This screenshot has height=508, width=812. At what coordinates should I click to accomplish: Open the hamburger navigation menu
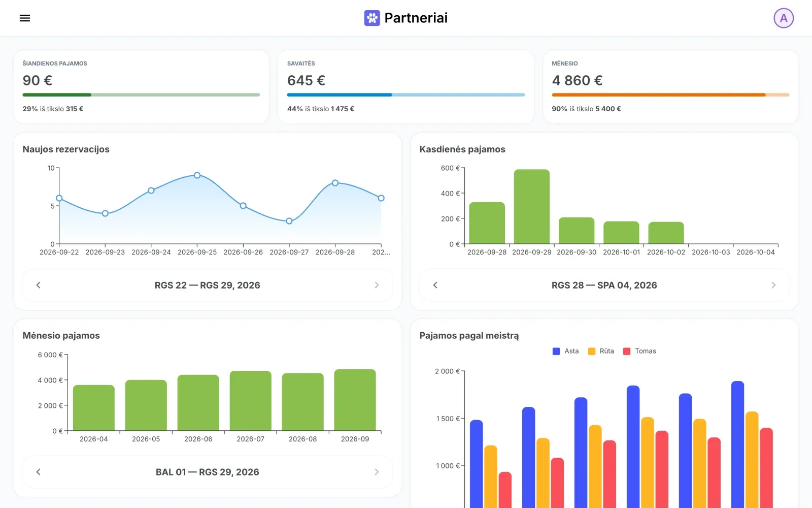[25, 18]
